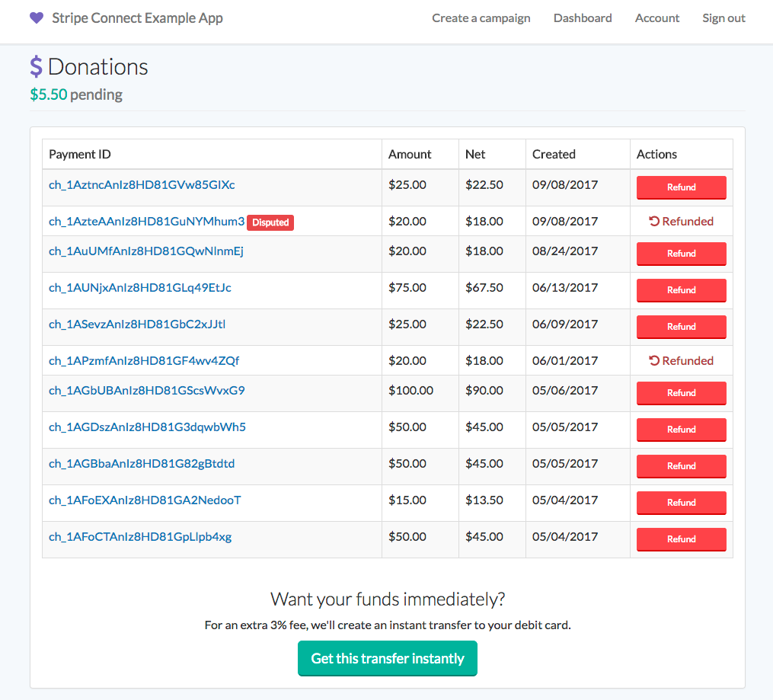
Task: Open payment ch_1AzteAAnIz8HD81GuNYMhum3 details
Action: tap(145, 221)
